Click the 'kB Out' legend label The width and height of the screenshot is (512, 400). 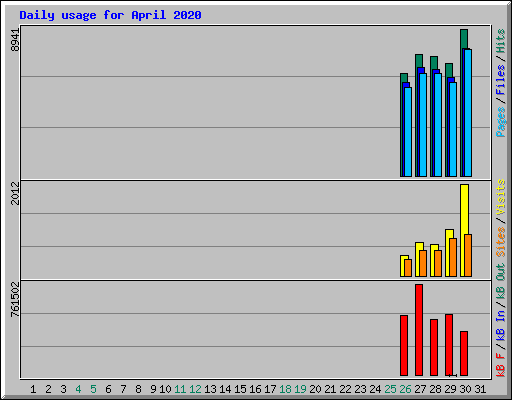coord(500,282)
